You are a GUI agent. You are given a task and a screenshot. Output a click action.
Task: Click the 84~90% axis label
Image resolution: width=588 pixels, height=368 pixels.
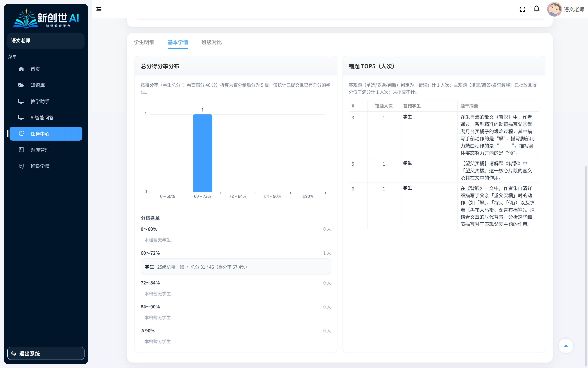273,196
